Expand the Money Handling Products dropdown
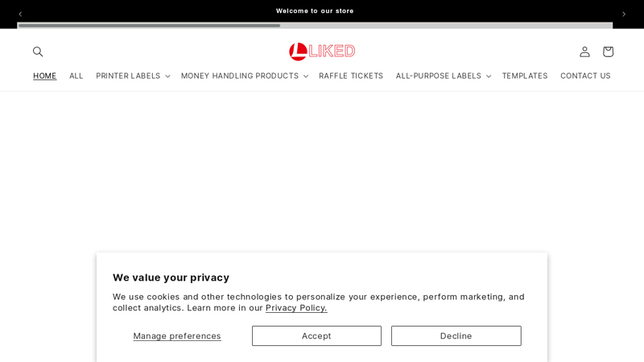The image size is (644, 362). coord(245,76)
